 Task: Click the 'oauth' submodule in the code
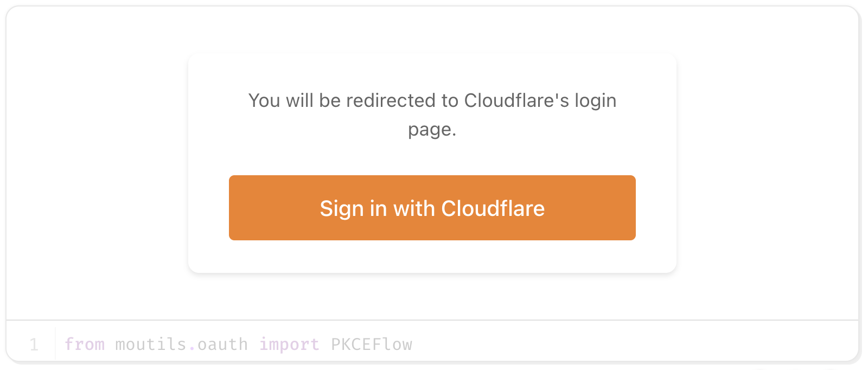pyautogui.click(x=222, y=345)
